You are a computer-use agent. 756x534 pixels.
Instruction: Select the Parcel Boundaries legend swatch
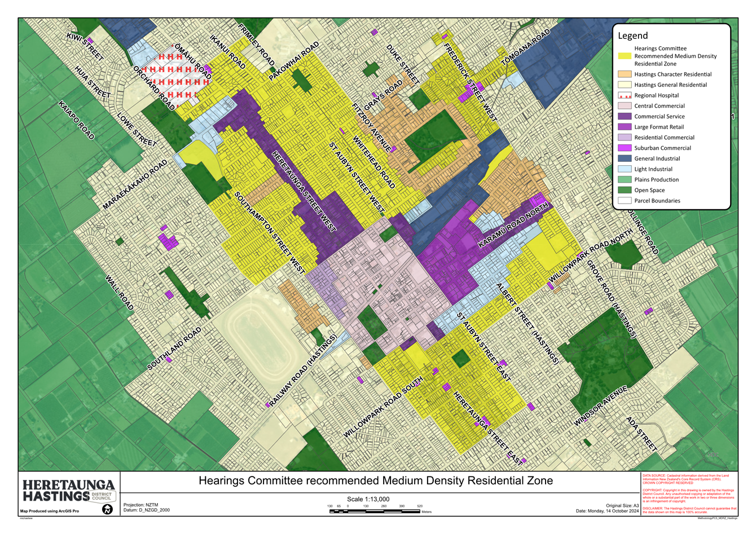point(624,200)
